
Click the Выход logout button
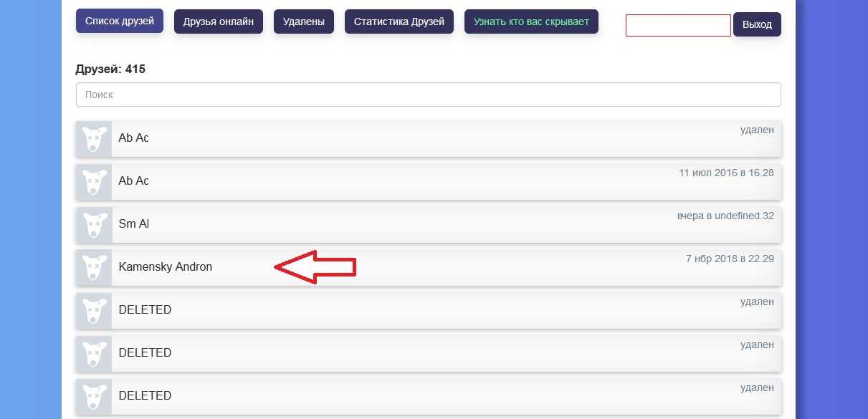(757, 24)
